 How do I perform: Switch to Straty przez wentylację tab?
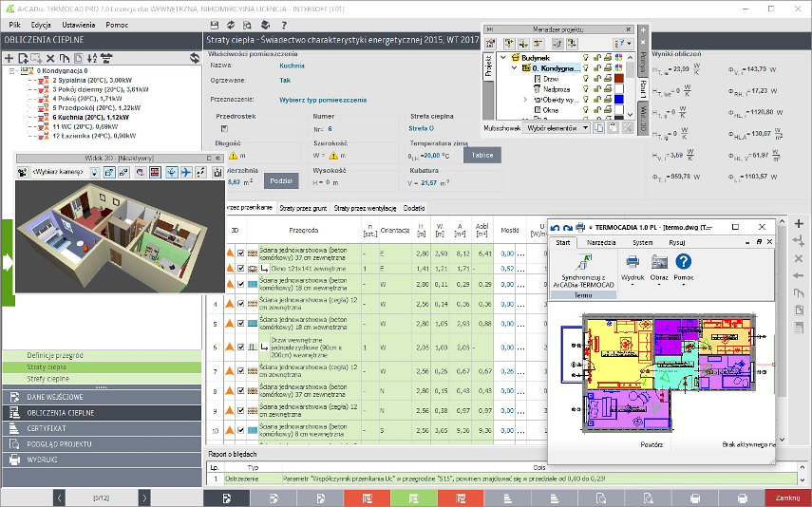(365, 208)
